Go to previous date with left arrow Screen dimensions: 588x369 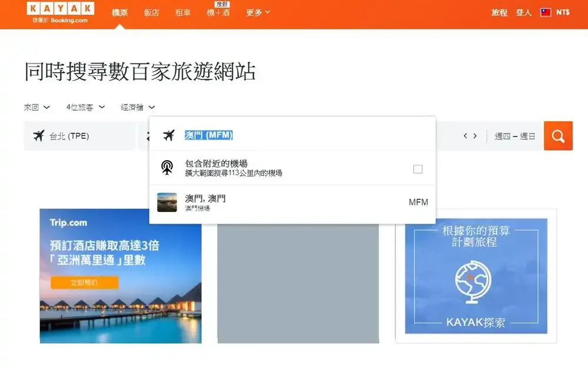[465, 136]
